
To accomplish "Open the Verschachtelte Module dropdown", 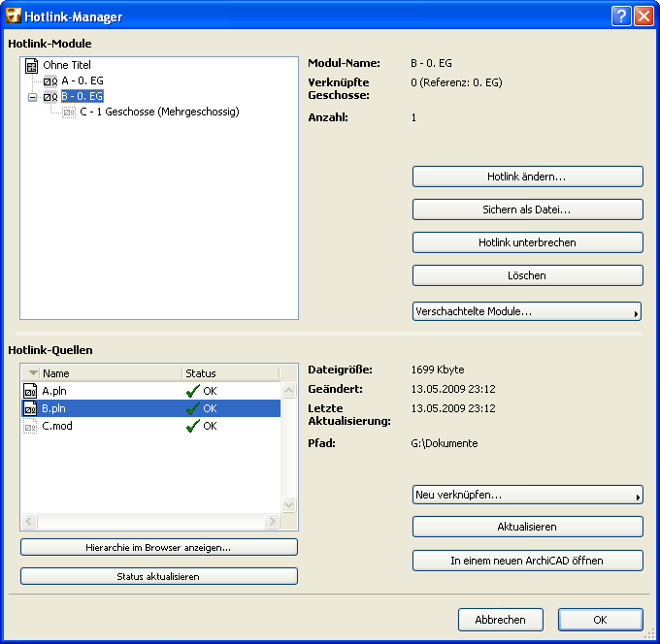I will 527,311.
